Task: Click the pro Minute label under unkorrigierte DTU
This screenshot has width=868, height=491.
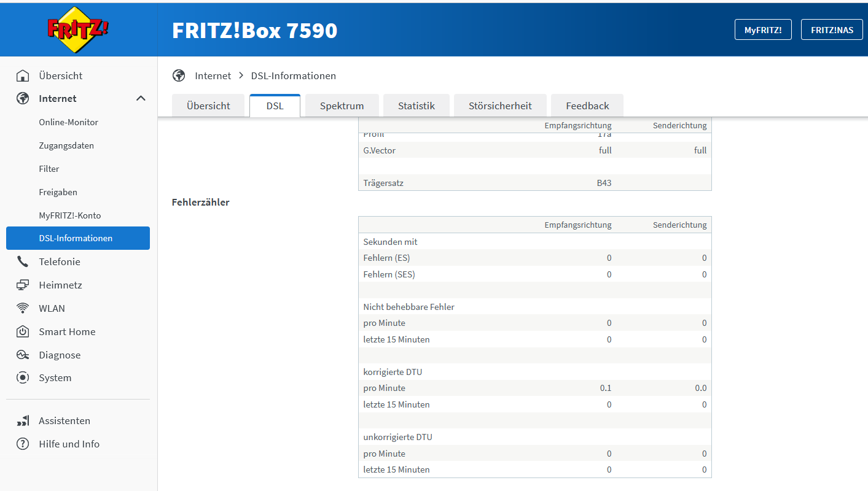Action: click(x=384, y=454)
